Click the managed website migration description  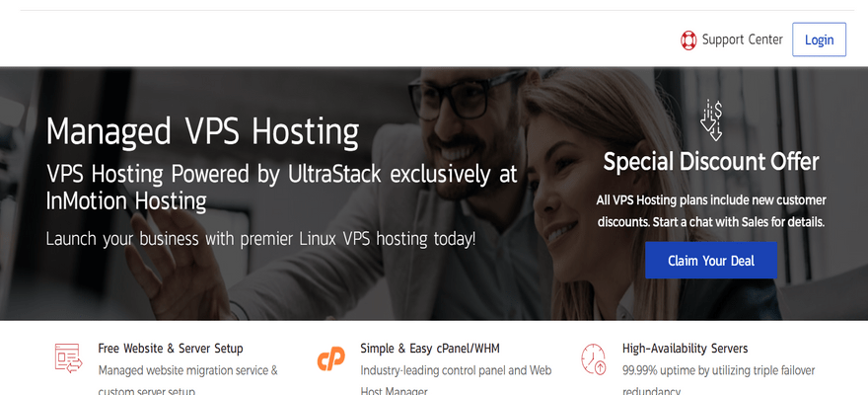(x=187, y=380)
